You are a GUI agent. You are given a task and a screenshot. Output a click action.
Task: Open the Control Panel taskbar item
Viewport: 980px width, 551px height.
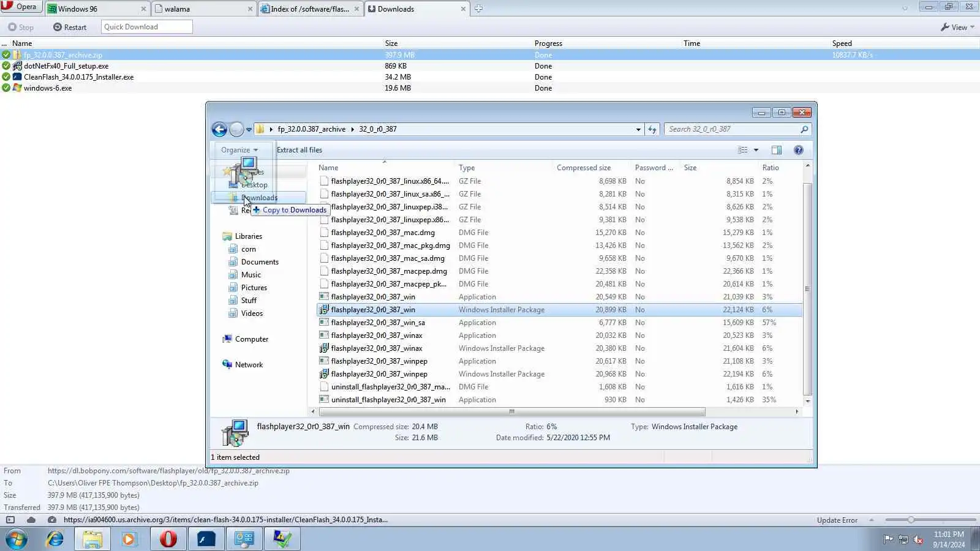coord(244,539)
